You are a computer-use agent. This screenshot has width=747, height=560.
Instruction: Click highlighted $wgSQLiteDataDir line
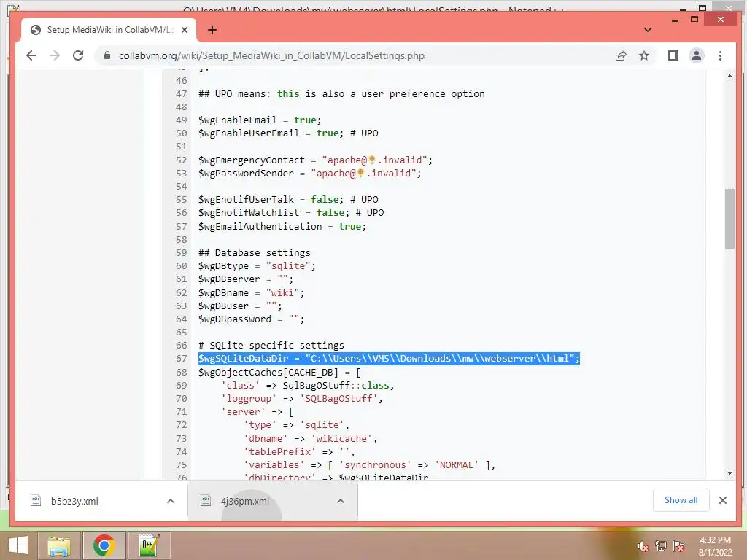click(389, 359)
